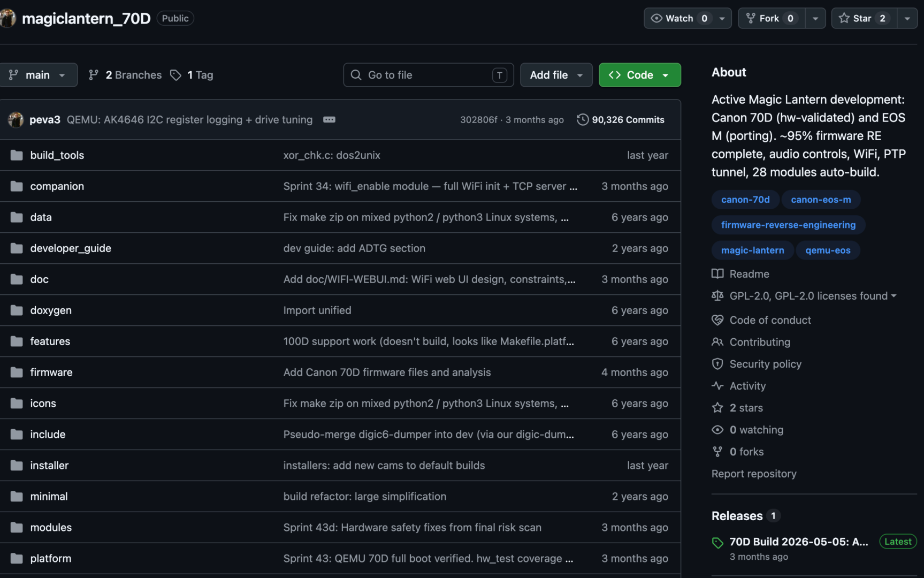The height and width of the screenshot is (578, 924).
Task: Click the people icon beside Contributing
Action: [717, 342]
